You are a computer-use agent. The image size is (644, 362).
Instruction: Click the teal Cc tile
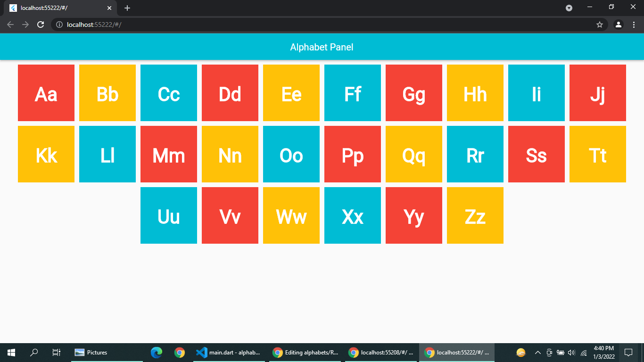click(x=168, y=93)
